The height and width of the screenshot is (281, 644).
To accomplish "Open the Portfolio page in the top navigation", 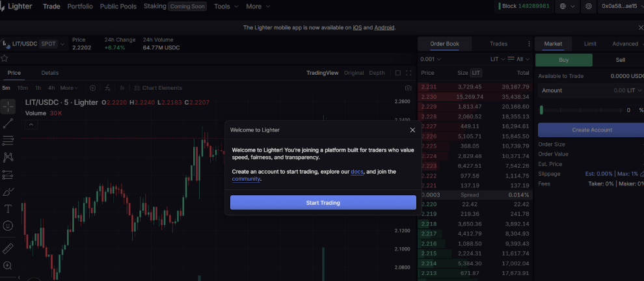I will tap(80, 7).
